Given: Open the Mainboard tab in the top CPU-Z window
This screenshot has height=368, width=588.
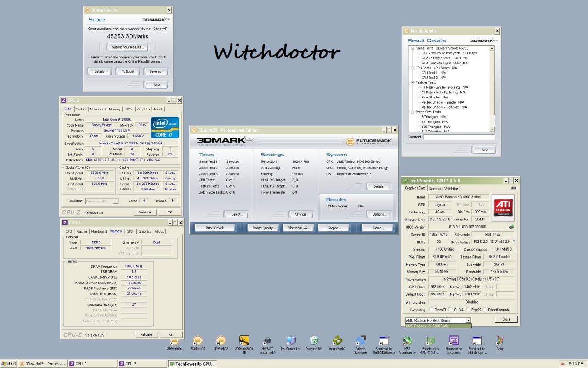Looking at the screenshot, I should pos(97,109).
